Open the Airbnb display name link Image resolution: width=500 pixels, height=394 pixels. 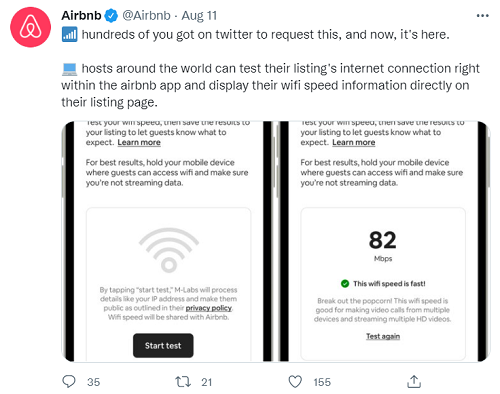pos(81,16)
